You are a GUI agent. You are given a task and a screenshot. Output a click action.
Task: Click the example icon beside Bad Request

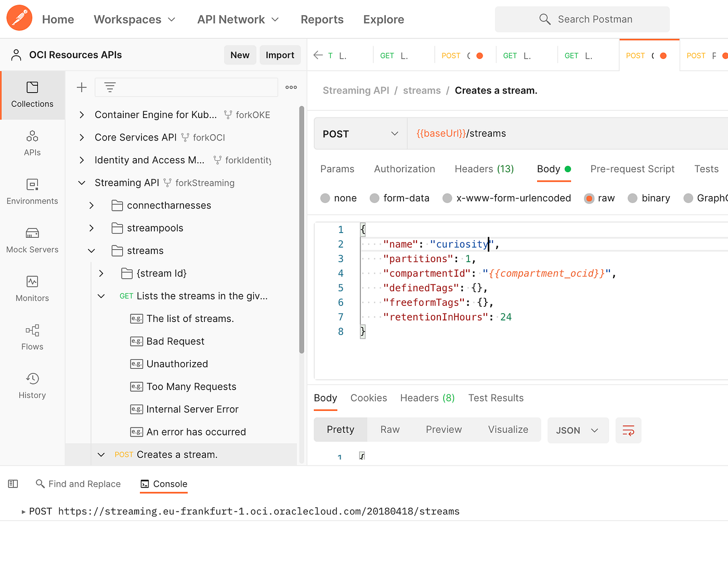click(136, 341)
